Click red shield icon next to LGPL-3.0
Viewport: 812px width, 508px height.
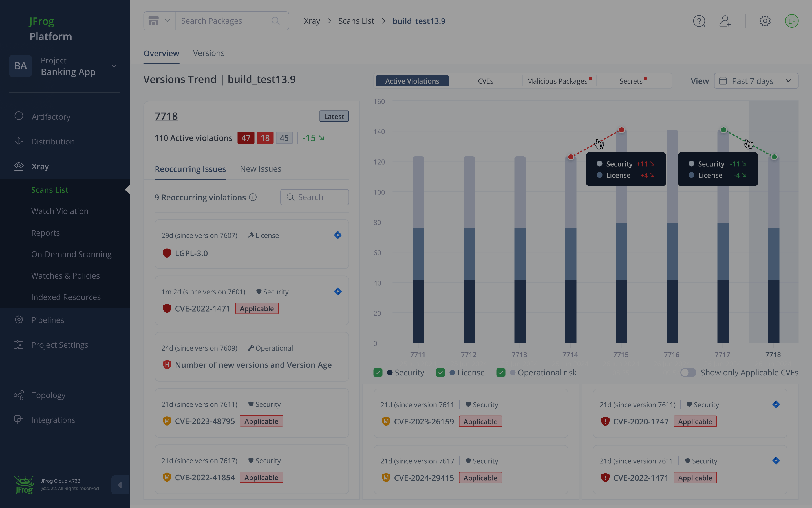(x=167, y=253)
